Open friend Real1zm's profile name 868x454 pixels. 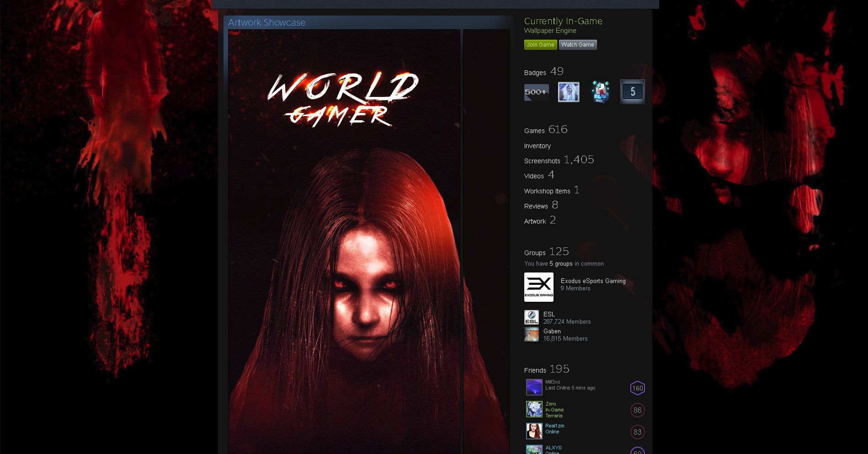(555, 426)
